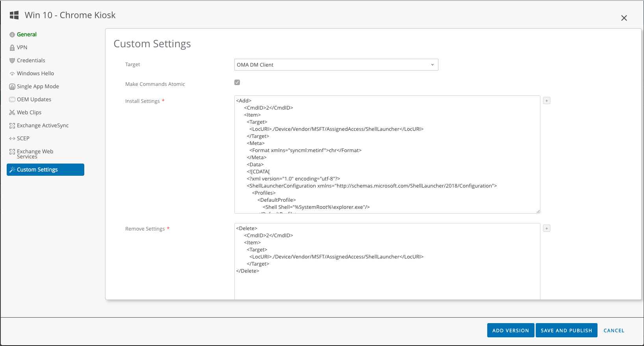Image resolution: width=644 pixels, height=346 pixels.
Task: Click the Target dropdown arrow
Action: 432,65
